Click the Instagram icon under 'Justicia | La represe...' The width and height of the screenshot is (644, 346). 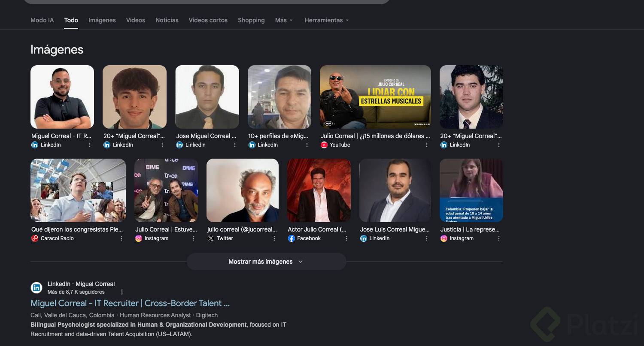[x=444, y=238]
